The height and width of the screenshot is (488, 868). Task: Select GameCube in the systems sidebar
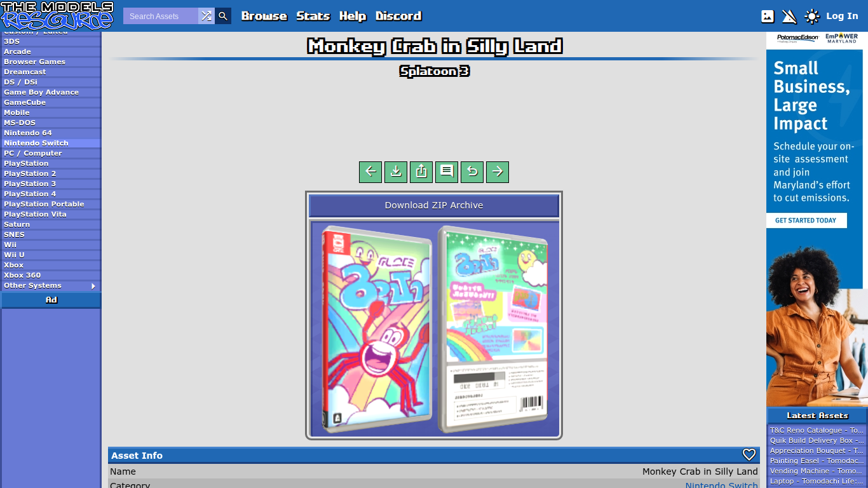coord(51,102)
